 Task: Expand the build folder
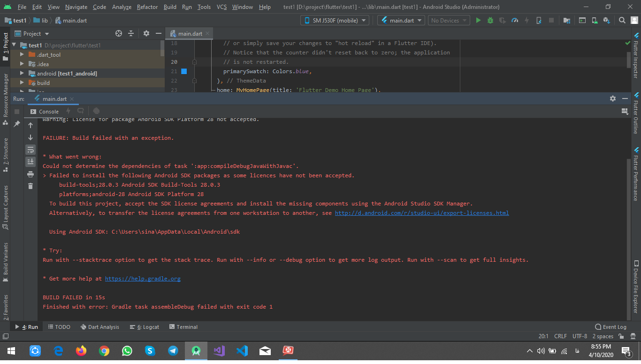22,83
